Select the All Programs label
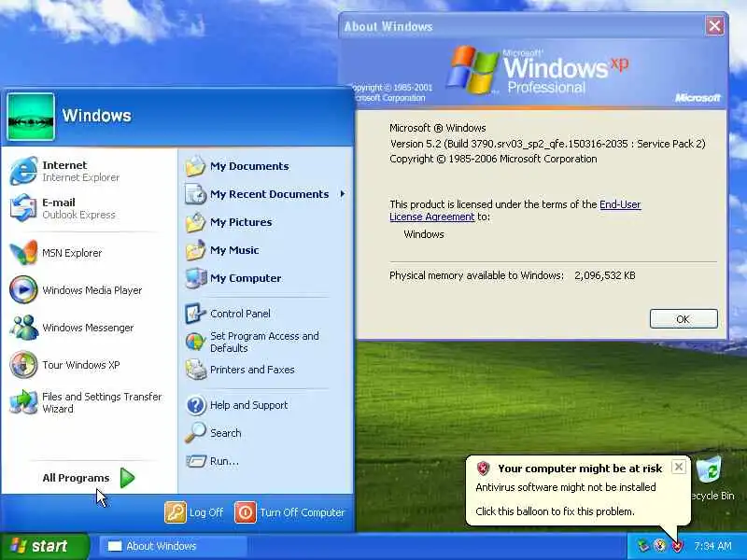747x560 pixels. point(76,478)
